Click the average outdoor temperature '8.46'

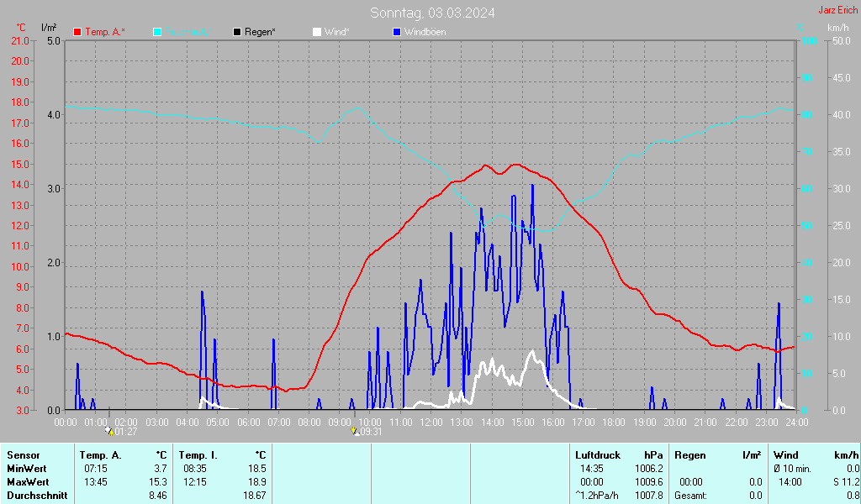click(x=158, y=496)
